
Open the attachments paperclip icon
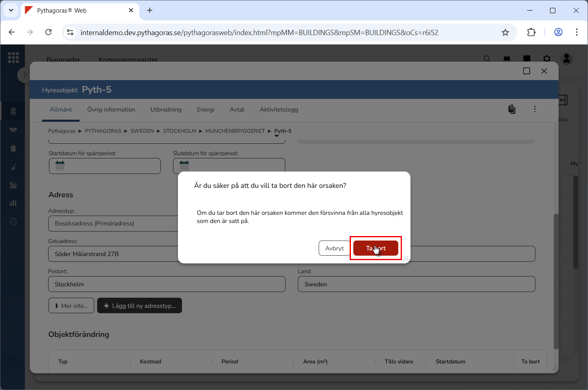(x=512, y=109)
